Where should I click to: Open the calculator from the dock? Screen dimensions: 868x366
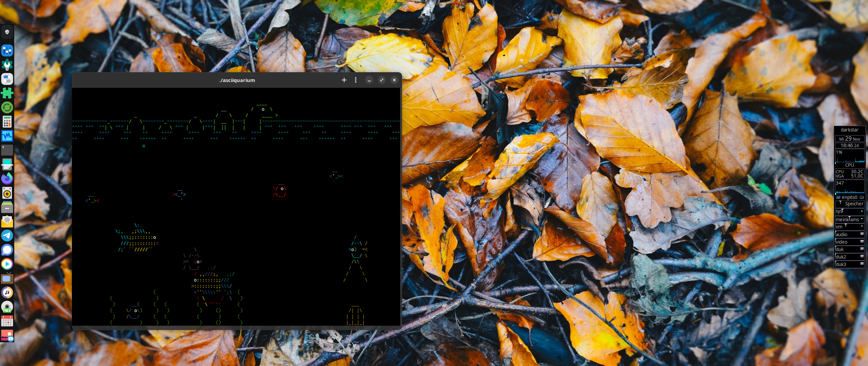(x=7, y=122)
